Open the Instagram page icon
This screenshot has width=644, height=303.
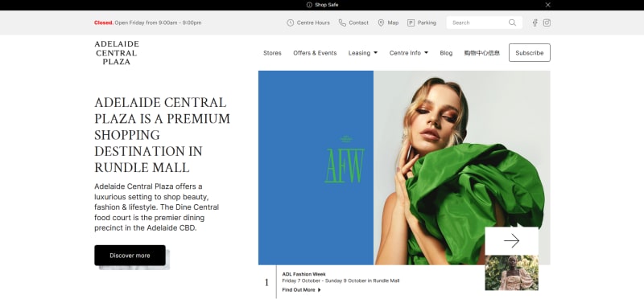[x=547, y=23]
